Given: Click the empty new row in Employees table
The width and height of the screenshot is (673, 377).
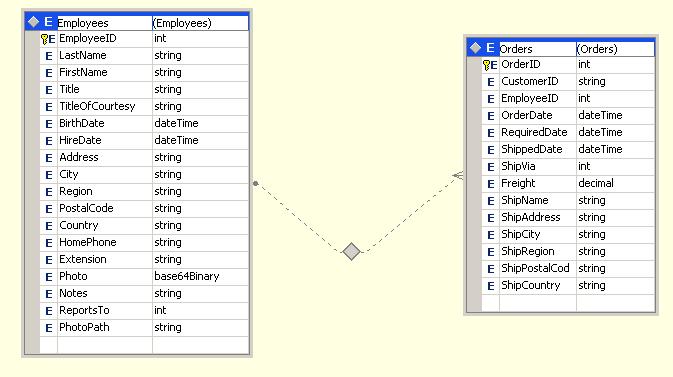Looking at the screenshot, I should pyautogui.click(x=144, y=345).
